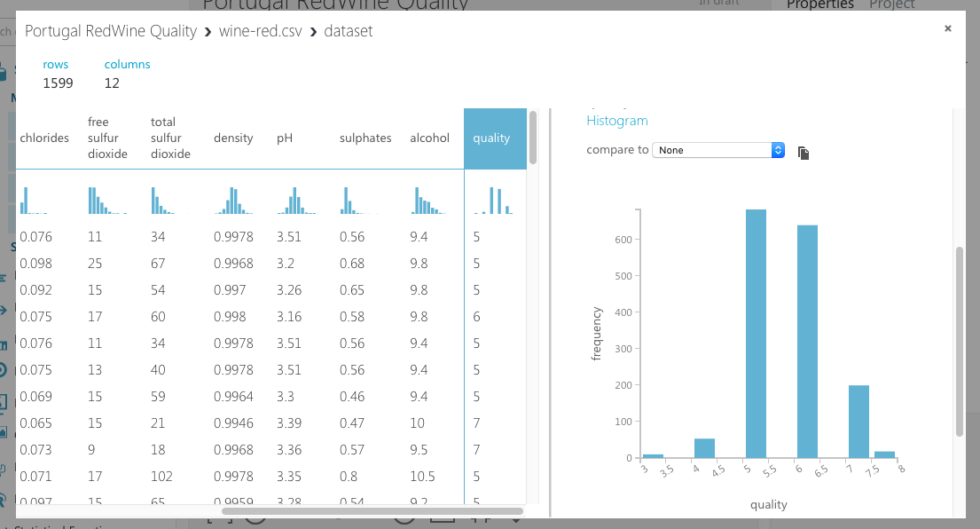Open the compare to dropdown
Screen dimensions: 980x529
(x=718, y=150)
